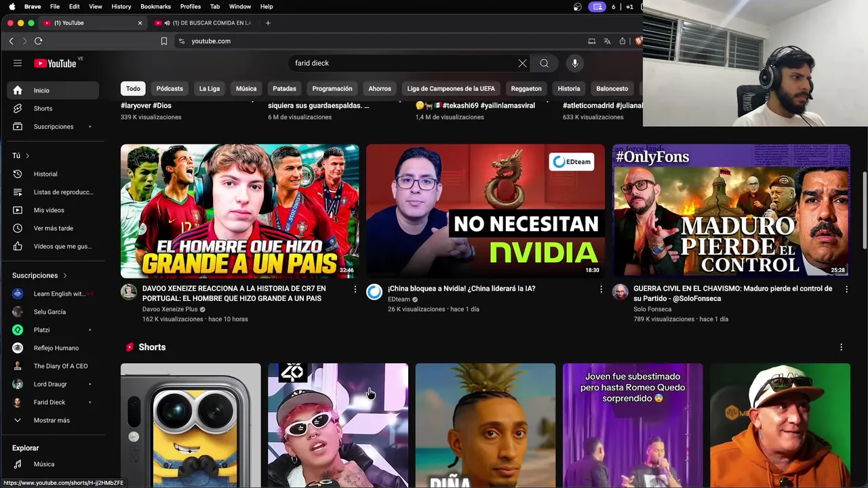Play the CR7 Portugal reaction thumbnail
This screenshot has width=868, height=488.
pyautogui.click(x=239, y=211)
